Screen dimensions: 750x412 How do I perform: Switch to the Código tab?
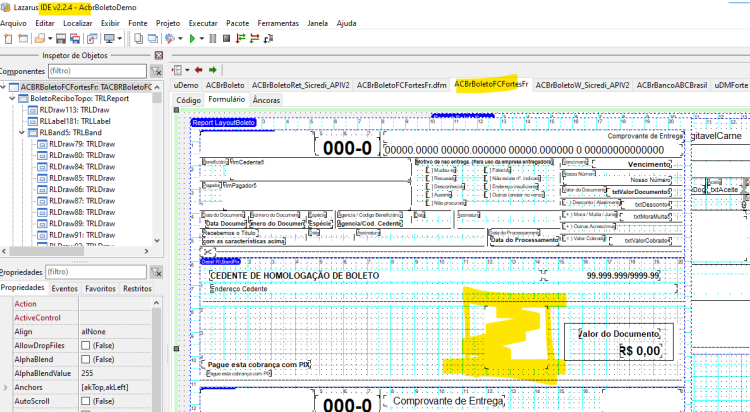(188, 100)
